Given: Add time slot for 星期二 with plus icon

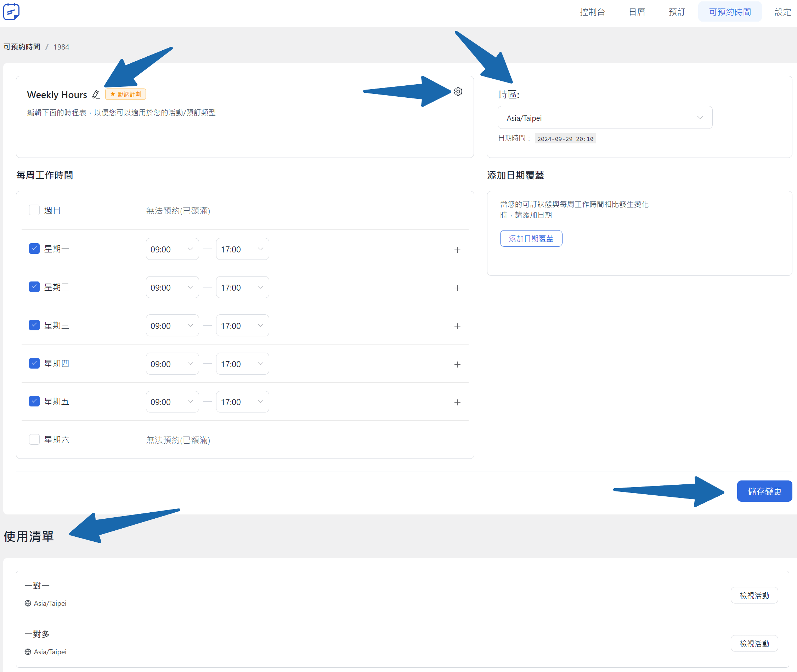Looking at the screenshot, I should [457, 287].
